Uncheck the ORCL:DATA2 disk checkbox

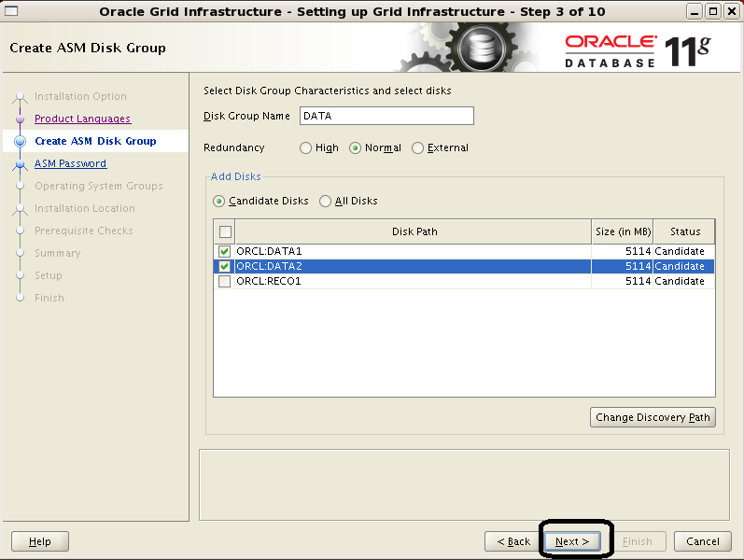click(224, 266)
